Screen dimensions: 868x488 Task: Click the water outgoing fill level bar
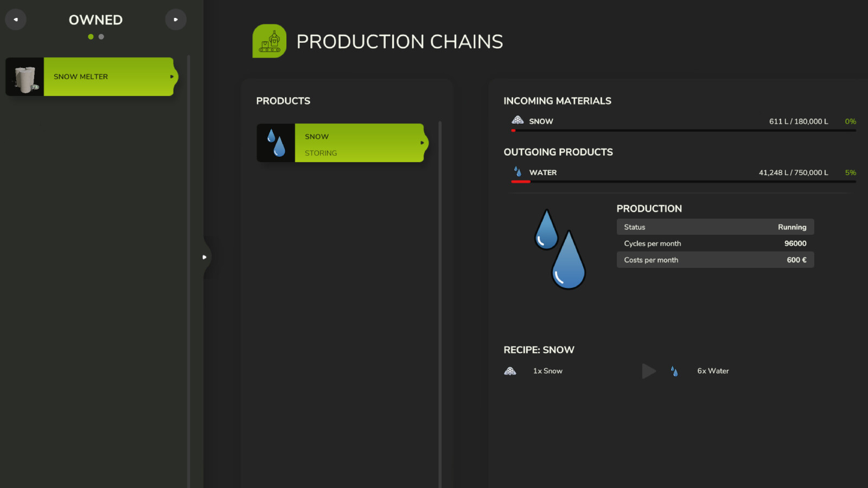683,182
